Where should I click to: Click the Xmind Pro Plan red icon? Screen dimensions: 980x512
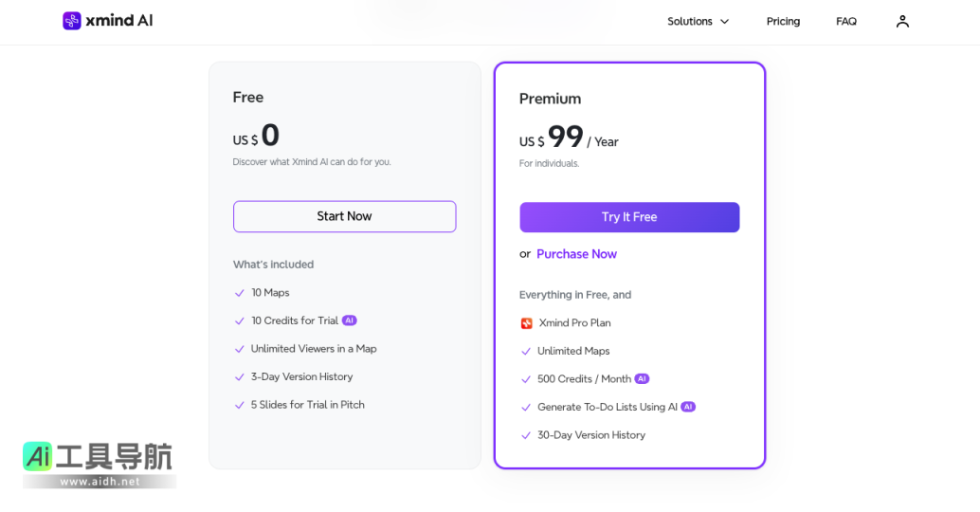(526, 323)
